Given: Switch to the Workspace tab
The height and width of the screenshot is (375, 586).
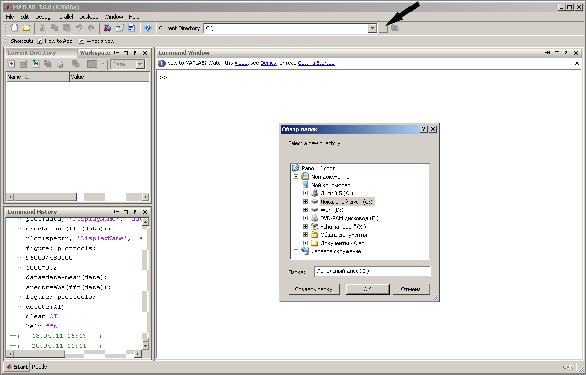Looking at the screenshot, I should pyautogui.click(x=95, y=53).
